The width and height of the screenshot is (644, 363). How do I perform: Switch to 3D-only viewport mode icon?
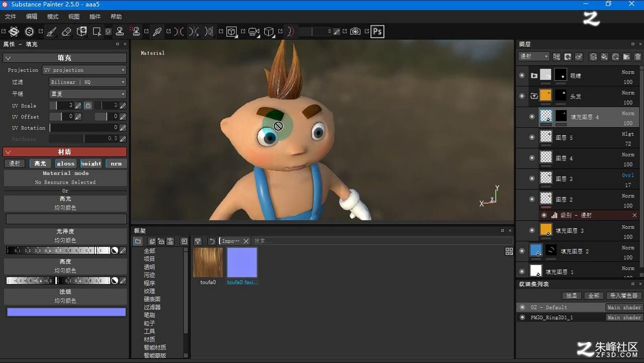(231, 32)
